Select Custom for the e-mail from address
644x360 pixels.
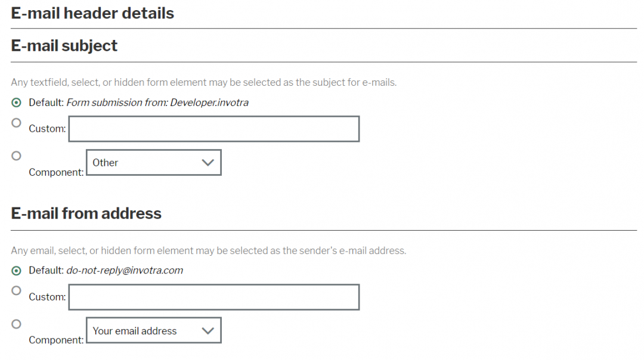[x=16, y=290]
